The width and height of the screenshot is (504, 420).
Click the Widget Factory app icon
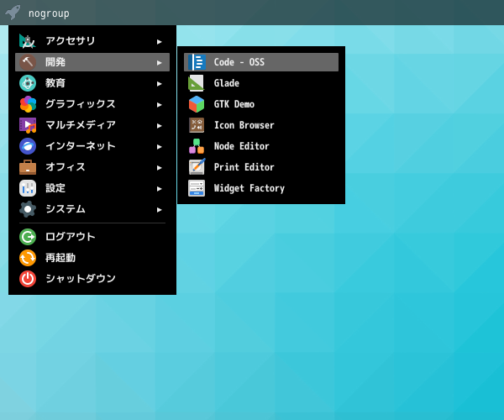pyautogui.click(x=197, y=188)
